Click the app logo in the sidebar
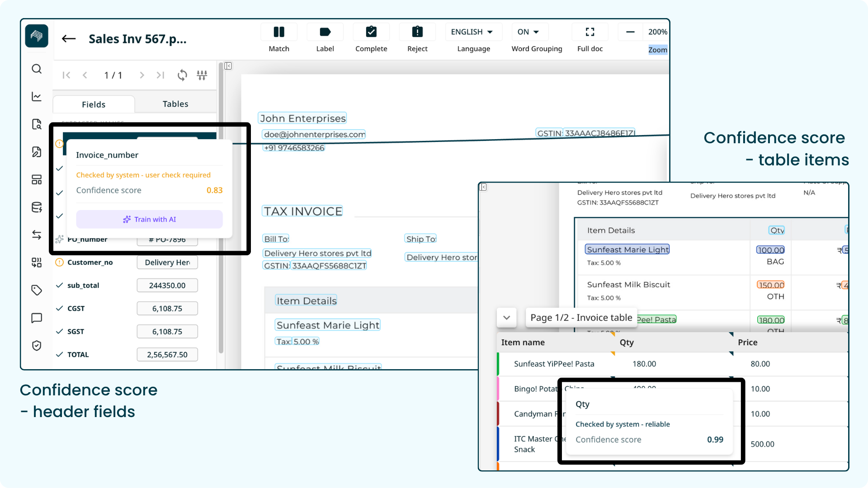This screenshot has width=868, height=488. pos(37,36)
